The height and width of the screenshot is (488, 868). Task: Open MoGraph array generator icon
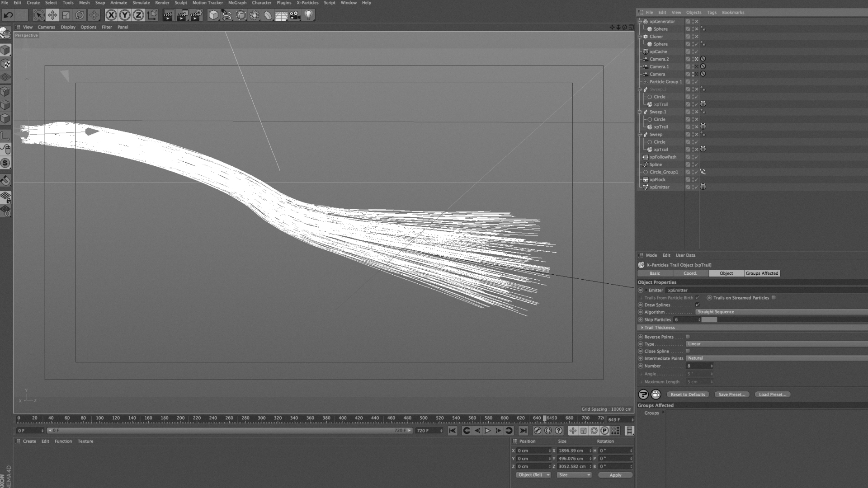(255, 15)
